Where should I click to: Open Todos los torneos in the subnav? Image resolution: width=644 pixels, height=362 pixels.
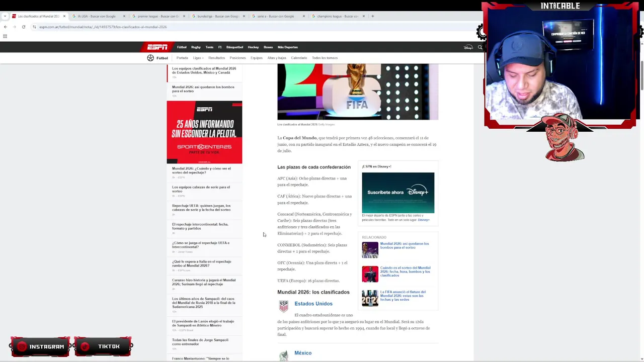(325, 58)
